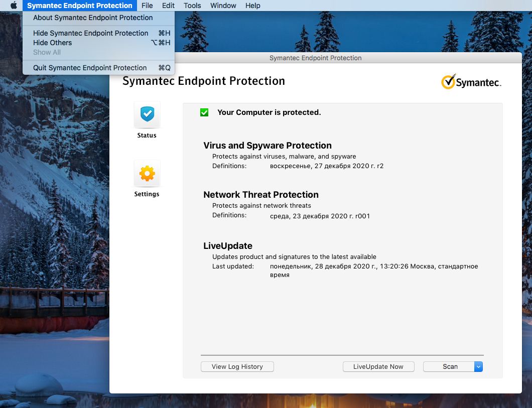Click the 'Last updated:' label
This screenshot has height=408, width=532.
233,266
